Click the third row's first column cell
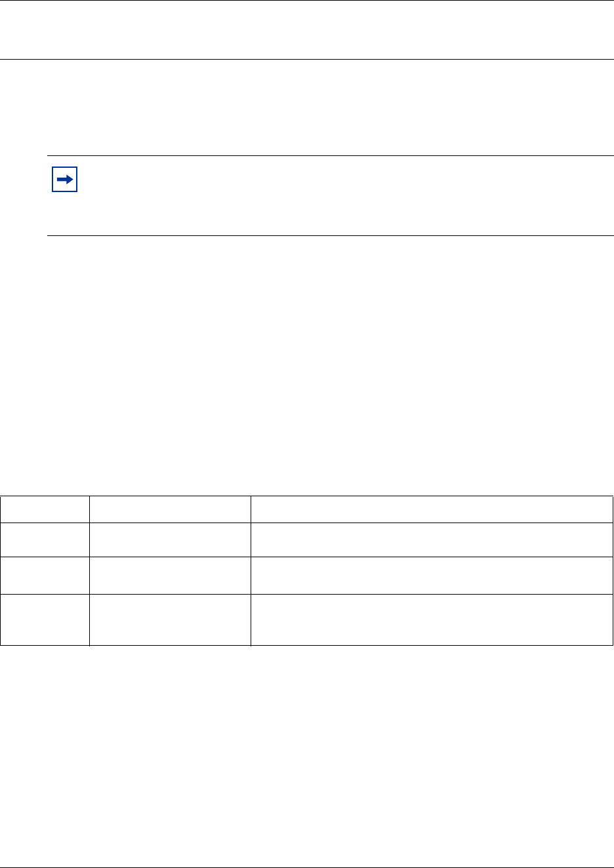Image resolution: width=614 pixels, height=868 pixels. tap(45, 576)
